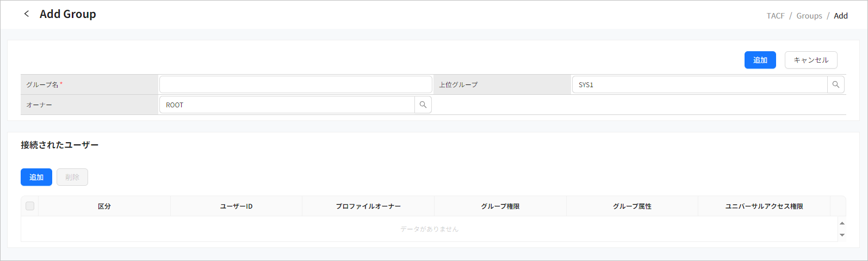Go to TACF in the breadcrumb
Screen dimensions: 868x261
click(x=775, y=16)
